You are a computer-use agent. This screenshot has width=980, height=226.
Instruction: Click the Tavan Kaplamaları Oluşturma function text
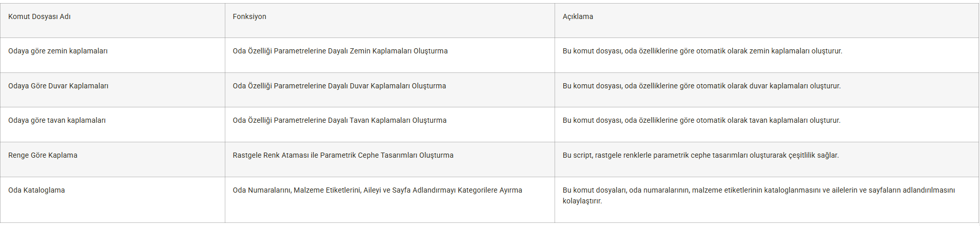point(340,120)
